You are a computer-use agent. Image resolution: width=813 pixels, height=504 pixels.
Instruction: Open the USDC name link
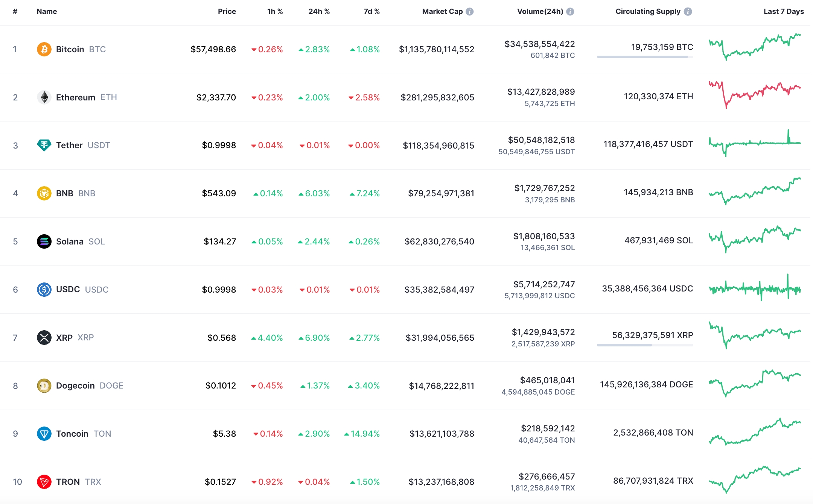[x=68, y=290]
